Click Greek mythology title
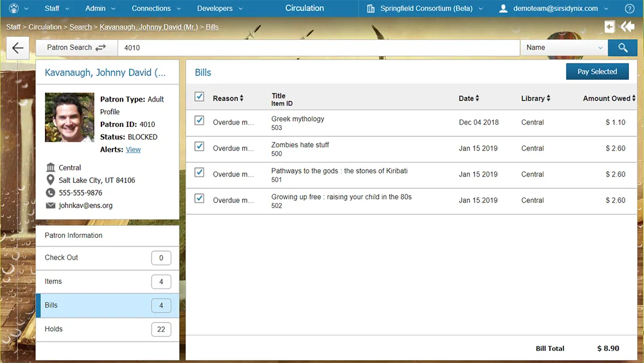The width and height of the screenshot is (644, 363). (297, 119)
